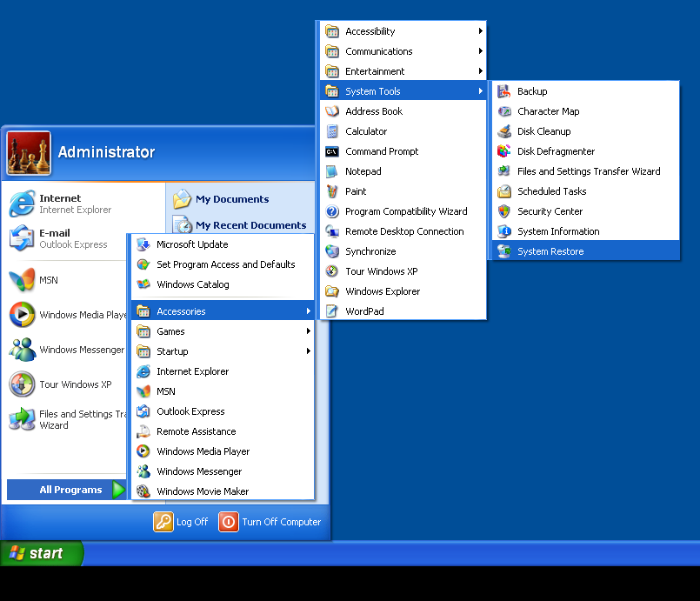700x601 pixels.
Task: Click the Communications folder icon
Action: pos(332,51)
